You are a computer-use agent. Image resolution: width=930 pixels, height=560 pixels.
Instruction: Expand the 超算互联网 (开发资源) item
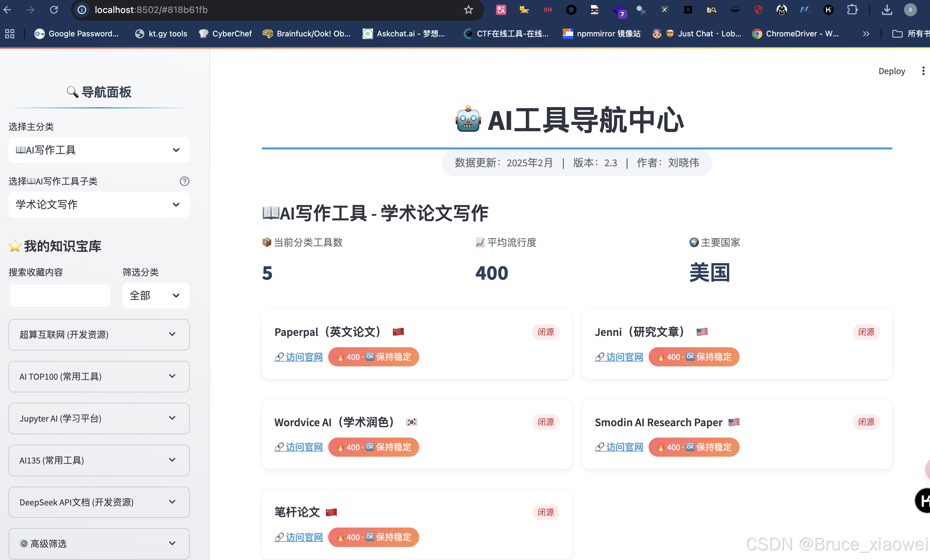(x=99, y=334)
